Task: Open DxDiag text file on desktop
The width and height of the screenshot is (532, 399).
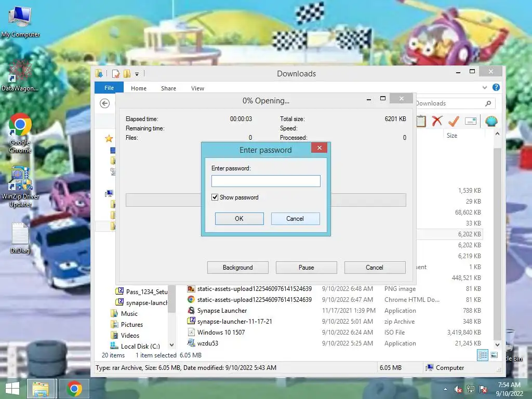Action: point(20,237)
